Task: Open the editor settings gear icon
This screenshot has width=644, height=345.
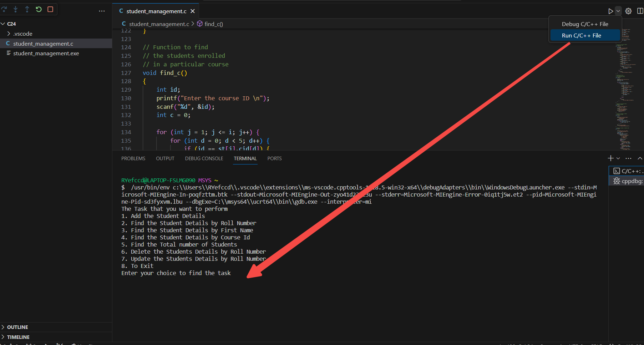Action: click(629, 11)
